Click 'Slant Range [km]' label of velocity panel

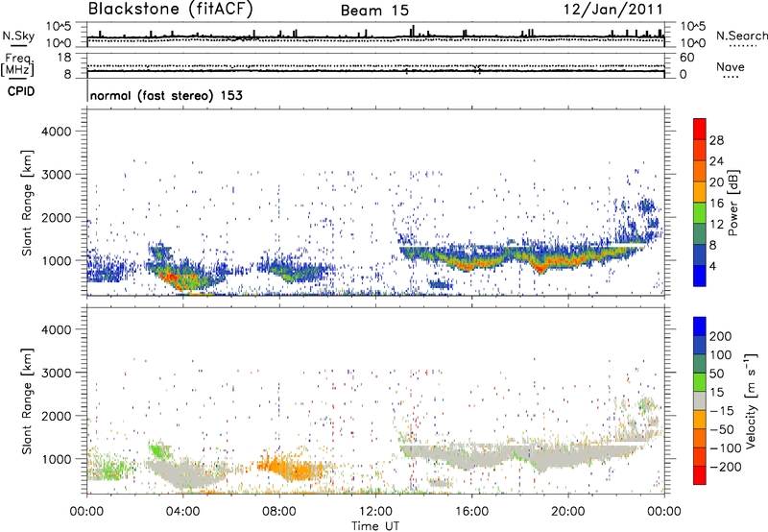point(27,401)
